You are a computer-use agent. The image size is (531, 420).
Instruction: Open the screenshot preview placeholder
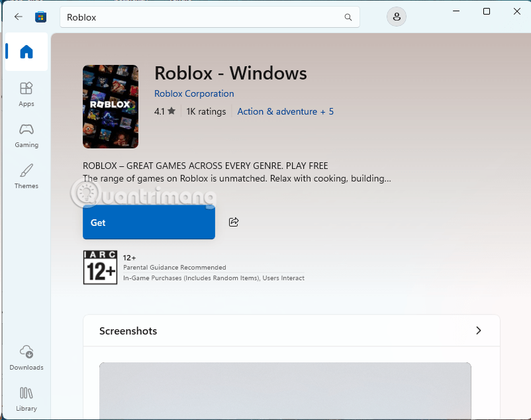(x=285, y=391)
